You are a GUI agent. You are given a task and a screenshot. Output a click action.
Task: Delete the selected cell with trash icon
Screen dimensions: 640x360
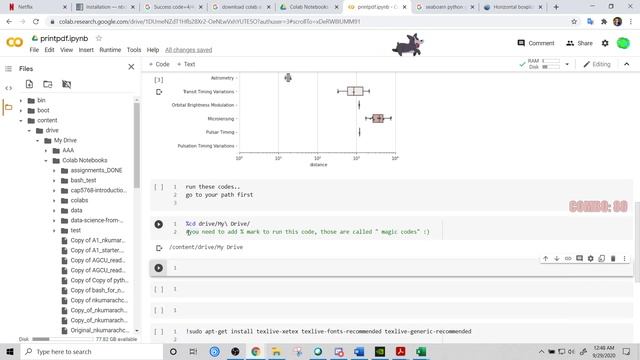pyautogui.click(x=613, y=258)
